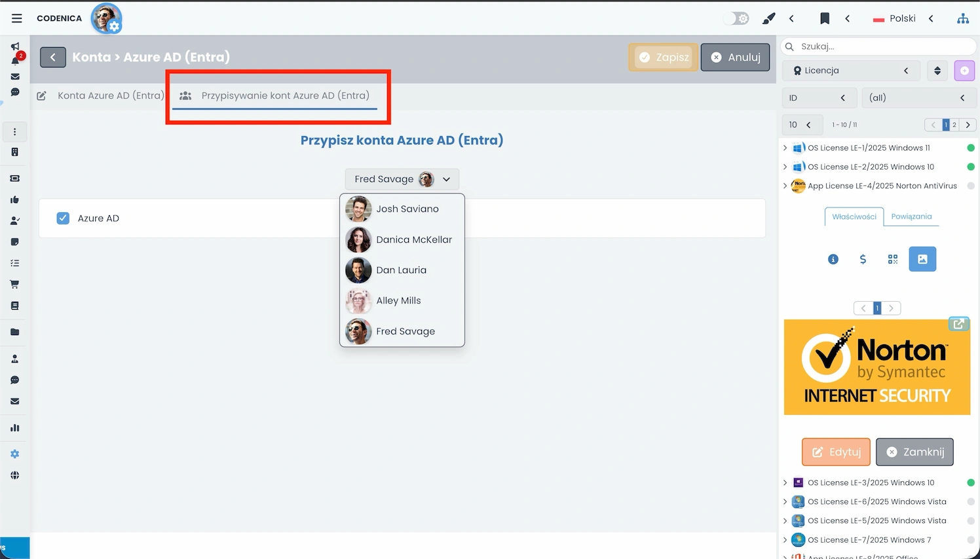Open the Fred Savage user dropdown
The width and height of the screenshot is (980, 559).
point(402,179)
